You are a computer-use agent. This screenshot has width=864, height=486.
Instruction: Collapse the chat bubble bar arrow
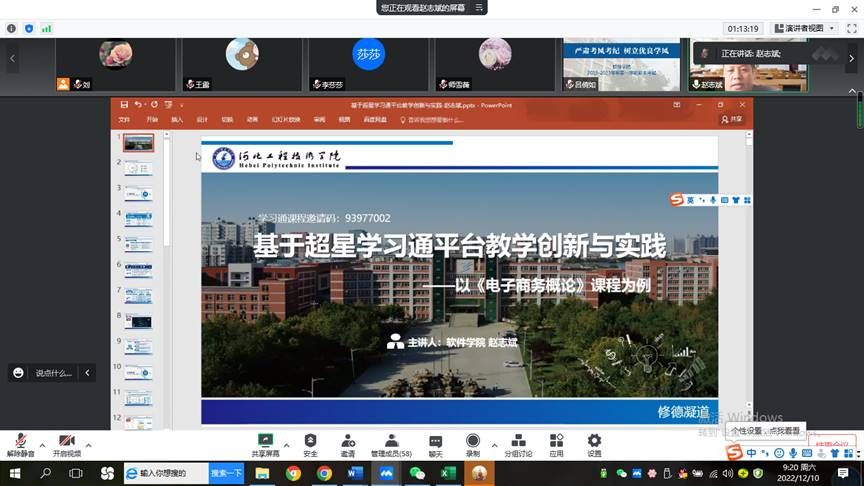88,373
